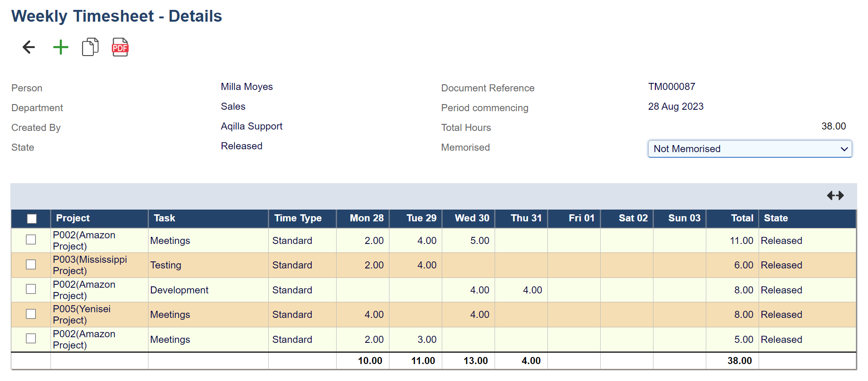
Task: Click the expand width double-arrow icon
Action: coord(835,195)
